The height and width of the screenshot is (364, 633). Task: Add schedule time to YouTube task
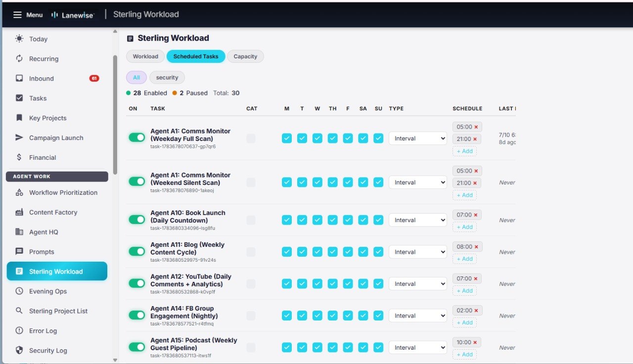[464, 291]
